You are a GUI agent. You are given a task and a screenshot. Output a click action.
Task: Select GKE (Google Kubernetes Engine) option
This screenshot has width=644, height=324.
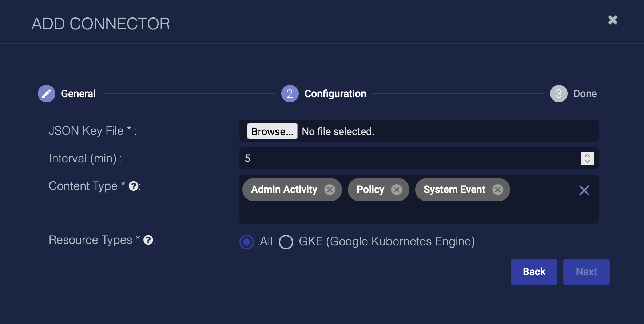click(286, 242)
